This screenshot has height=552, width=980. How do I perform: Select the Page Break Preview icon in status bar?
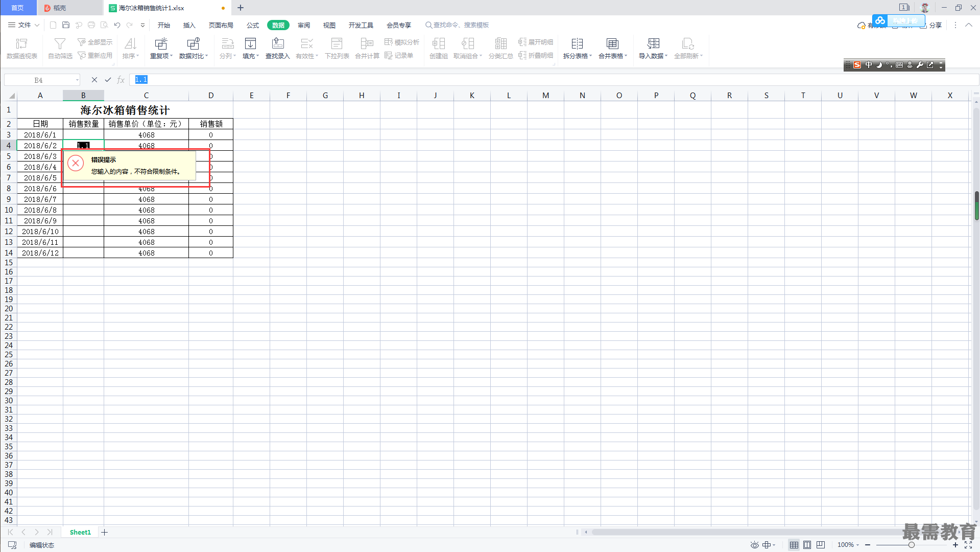tap(820, 545)
